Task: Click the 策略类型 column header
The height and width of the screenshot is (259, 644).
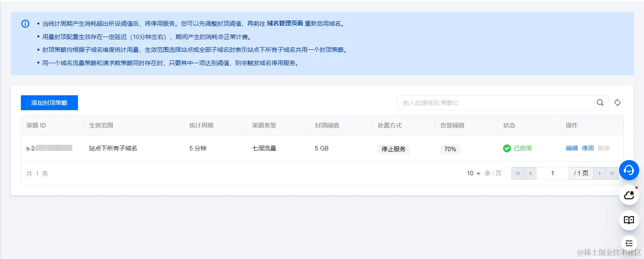Action: tap(264, 125)
